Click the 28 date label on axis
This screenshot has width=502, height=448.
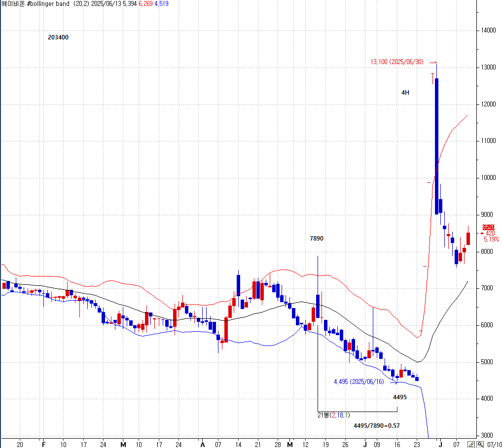pyautogui.click(x=278, y=445)
